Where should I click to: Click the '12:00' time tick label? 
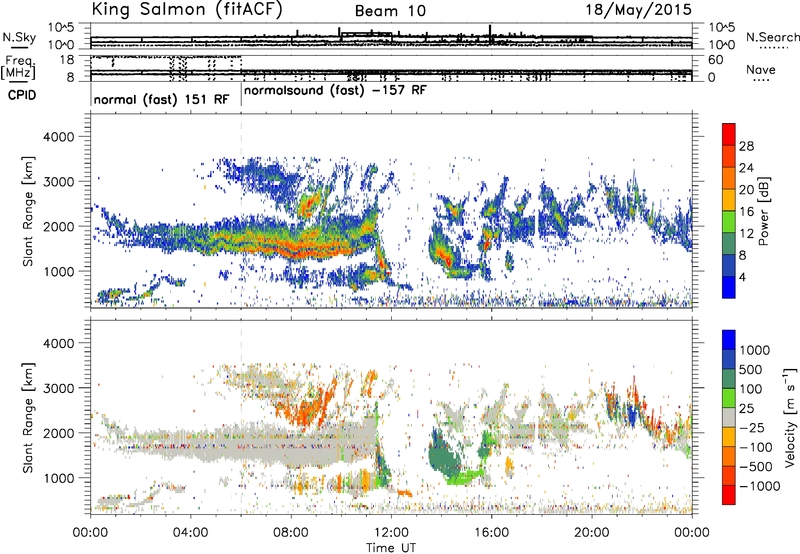pyautogui.click(x=391, y=533)
